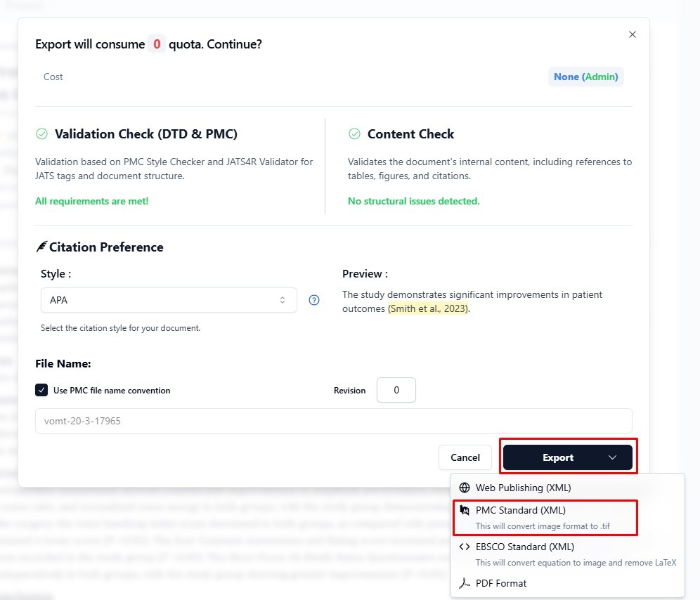Click the Revision number field
The height and width of the screenshot is (600, 700).
point(396,390)
